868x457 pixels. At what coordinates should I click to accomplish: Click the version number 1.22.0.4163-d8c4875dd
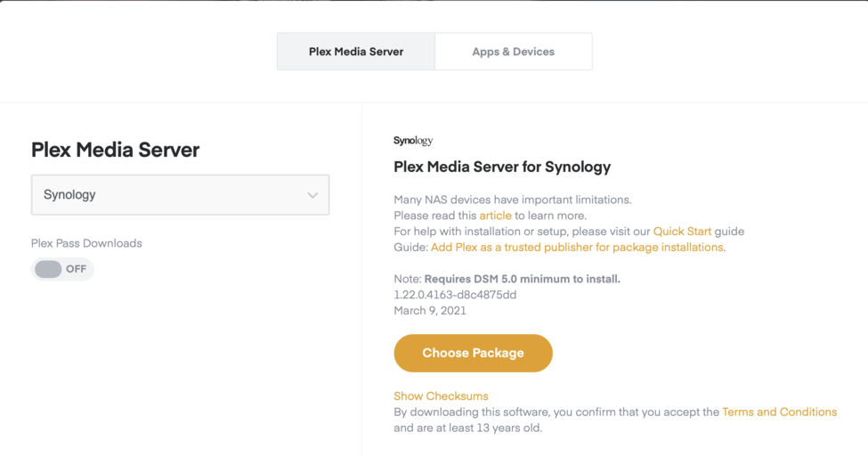455,295
